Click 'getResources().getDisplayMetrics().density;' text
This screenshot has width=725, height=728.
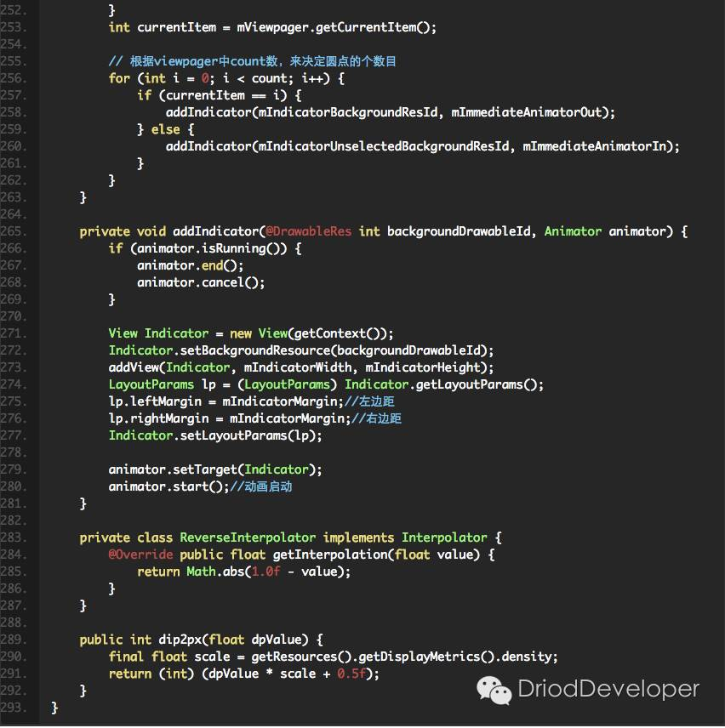tap(404, 657)
